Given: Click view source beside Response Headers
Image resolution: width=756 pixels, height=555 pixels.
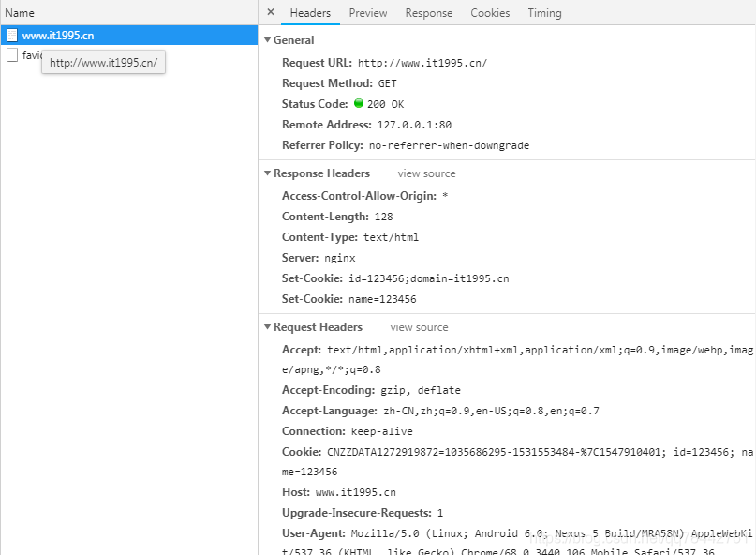Looking at the screenshot, I should coord(426,173).
